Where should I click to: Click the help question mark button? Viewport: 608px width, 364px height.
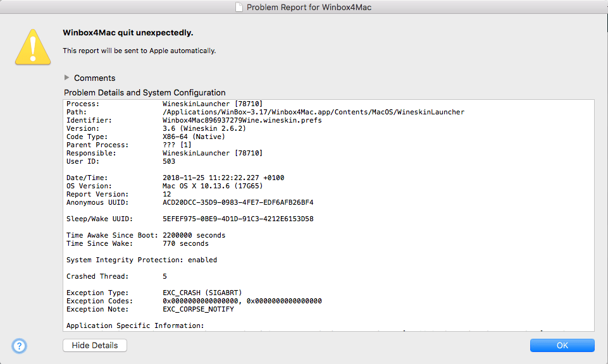pyautogui.click(x=19, y=346)
